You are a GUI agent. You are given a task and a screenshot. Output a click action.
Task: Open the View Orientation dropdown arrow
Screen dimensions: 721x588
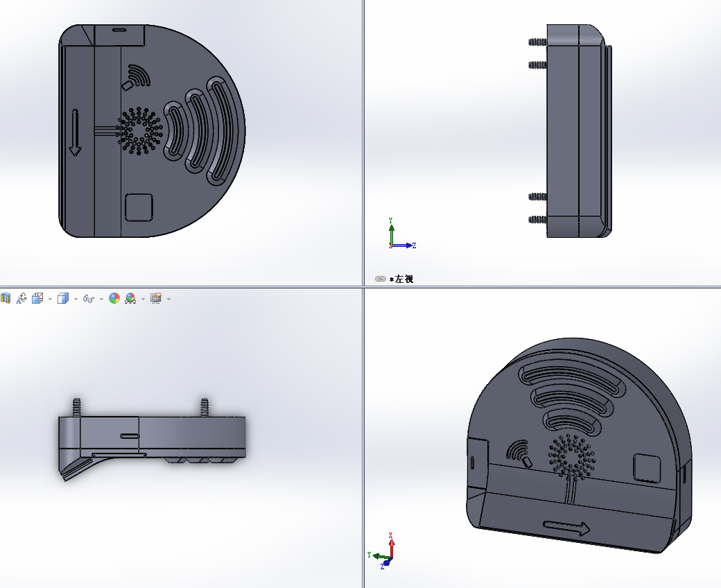coord(50,300)
